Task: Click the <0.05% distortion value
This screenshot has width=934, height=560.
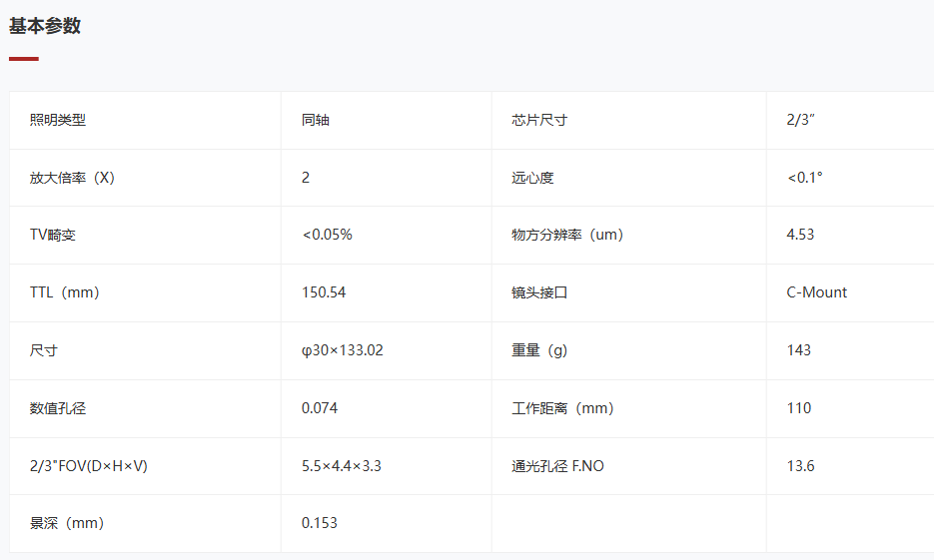Action: pos(327,235)
